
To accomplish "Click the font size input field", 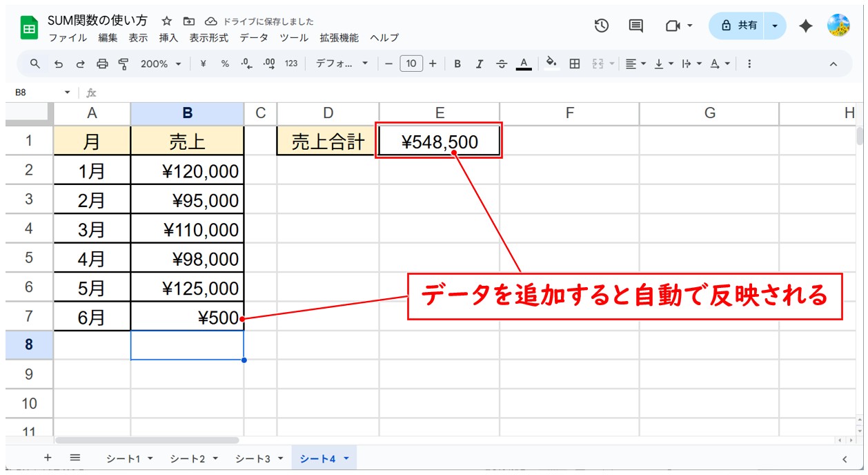I will 411,64.
